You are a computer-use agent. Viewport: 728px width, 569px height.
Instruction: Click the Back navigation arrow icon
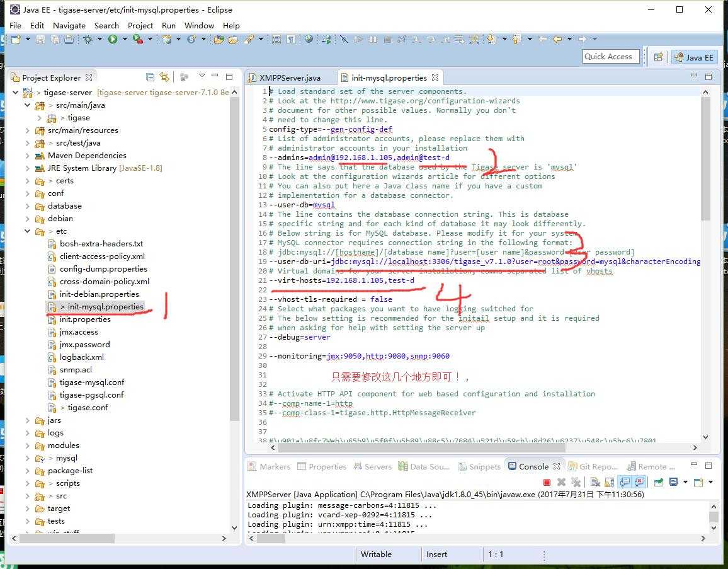tap(557, 40)
